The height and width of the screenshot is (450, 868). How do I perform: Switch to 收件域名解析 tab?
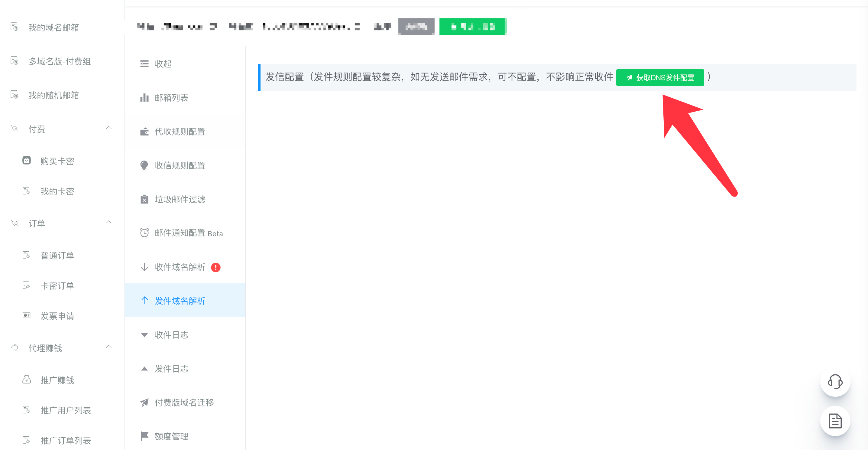tap(185, 267)
